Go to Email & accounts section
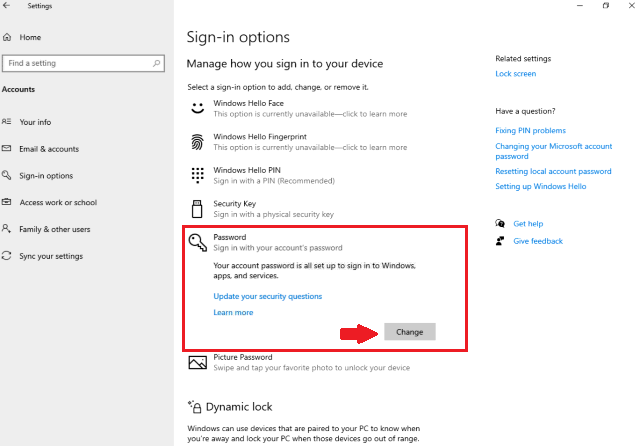The width and height of the screenshot is (640, 446). click(x=49, y=149)
